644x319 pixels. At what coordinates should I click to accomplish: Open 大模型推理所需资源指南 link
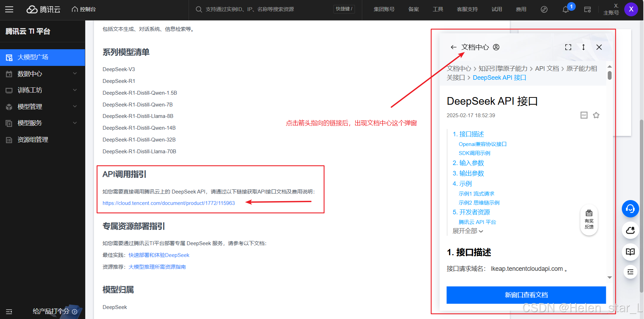tap(157, 267)
